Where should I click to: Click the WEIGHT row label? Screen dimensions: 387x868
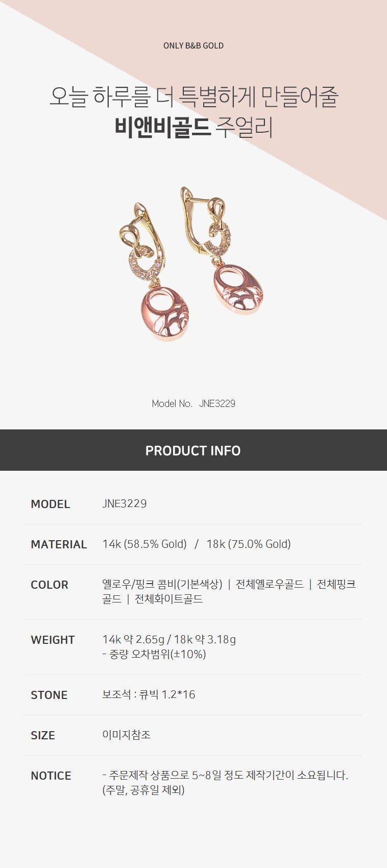pyautogui.click(x=53, y=640)
